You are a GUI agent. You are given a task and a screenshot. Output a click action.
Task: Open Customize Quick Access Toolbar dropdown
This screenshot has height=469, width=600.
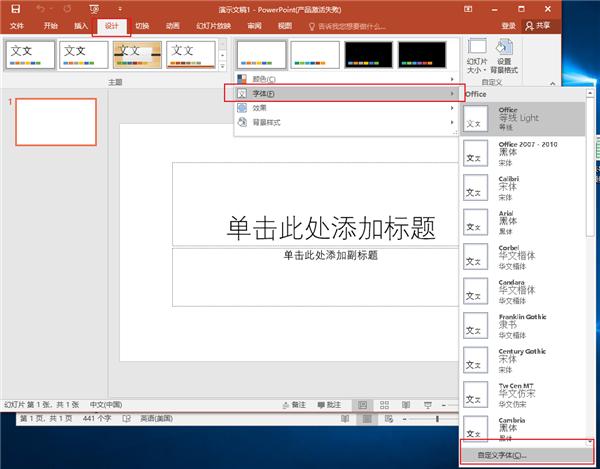[x=120, y=9]
